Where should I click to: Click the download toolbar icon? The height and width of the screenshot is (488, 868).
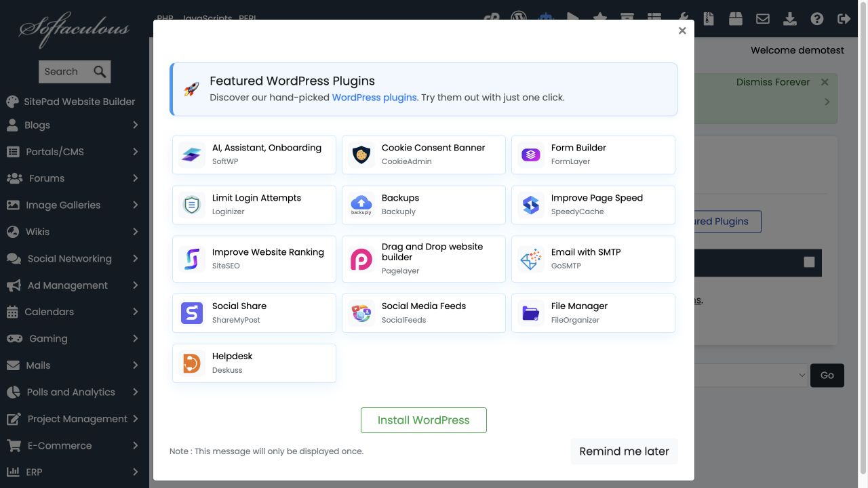point(790,18)
